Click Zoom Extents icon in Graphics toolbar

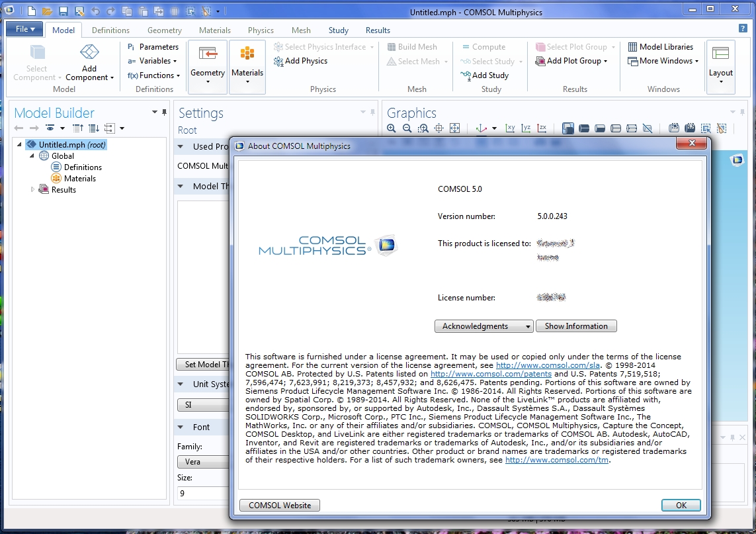[455, 128]
